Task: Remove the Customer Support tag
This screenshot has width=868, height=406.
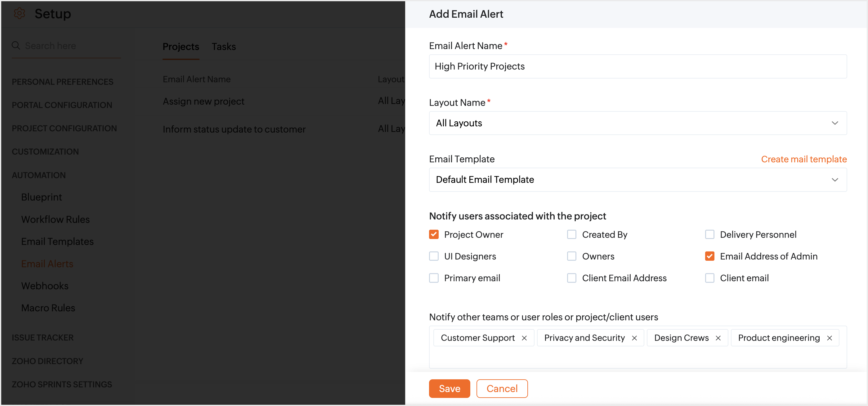Action: 524,338
